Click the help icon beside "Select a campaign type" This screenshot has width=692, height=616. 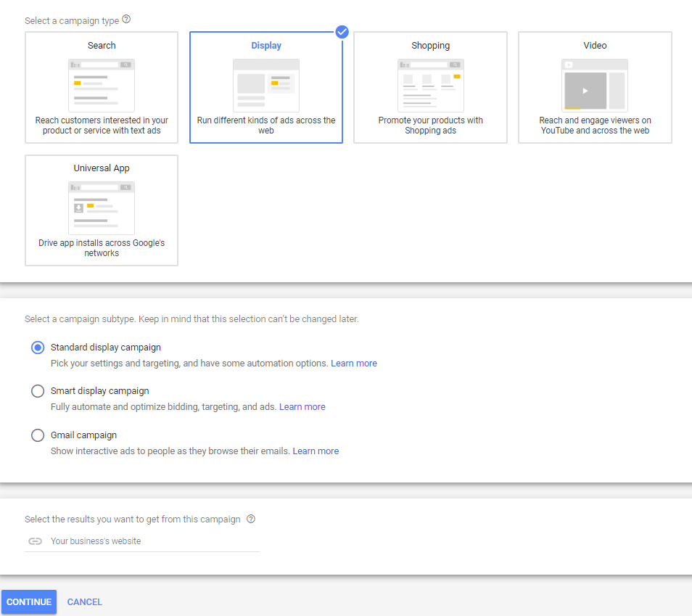126,20
